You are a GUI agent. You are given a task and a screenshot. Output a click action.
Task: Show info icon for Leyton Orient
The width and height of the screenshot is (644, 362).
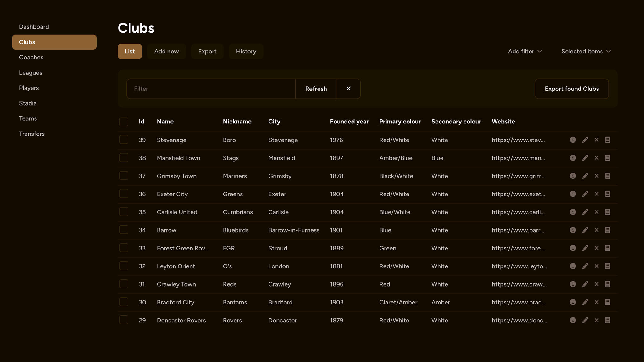click(x=573, y=266)
